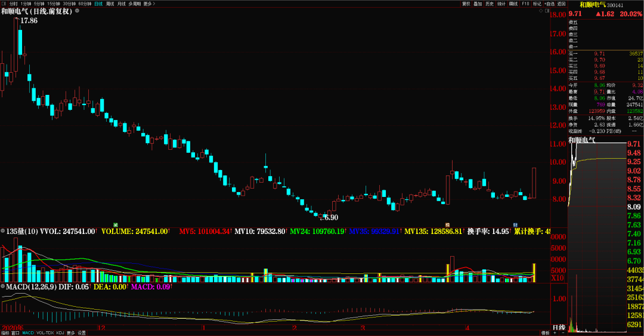Select the 15分钟 period tab
Image resolution: width=644 pixels, height=336 pixels.
[54, 4]
